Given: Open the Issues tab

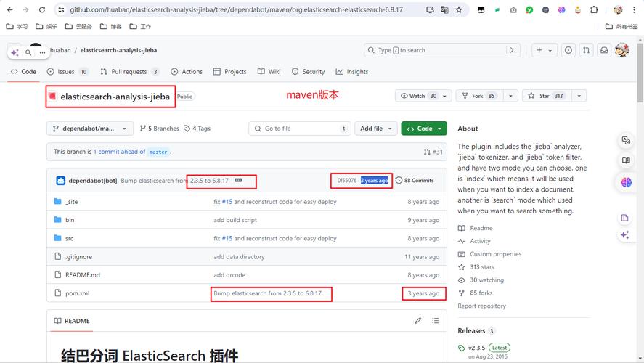Looking at the screenshot, I should (x=68, y=71).
